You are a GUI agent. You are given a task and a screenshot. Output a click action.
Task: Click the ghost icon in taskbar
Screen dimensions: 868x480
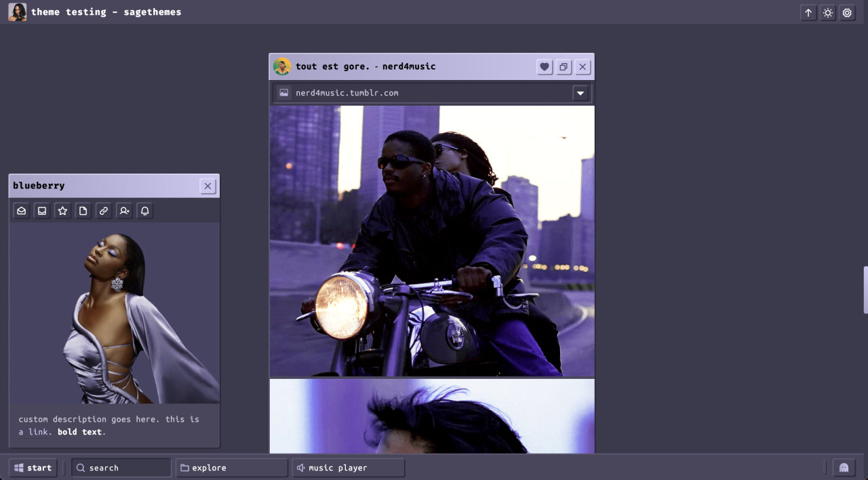point(844,468)
